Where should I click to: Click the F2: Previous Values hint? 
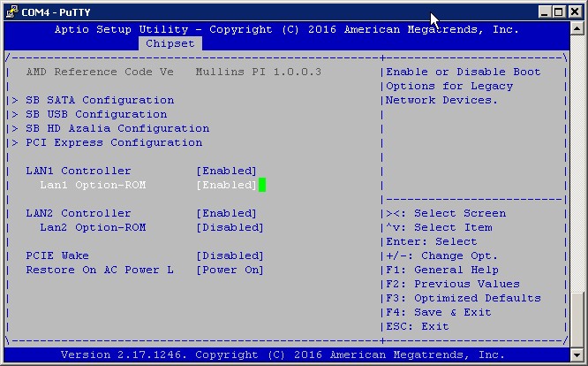click(x=453, y=284)
